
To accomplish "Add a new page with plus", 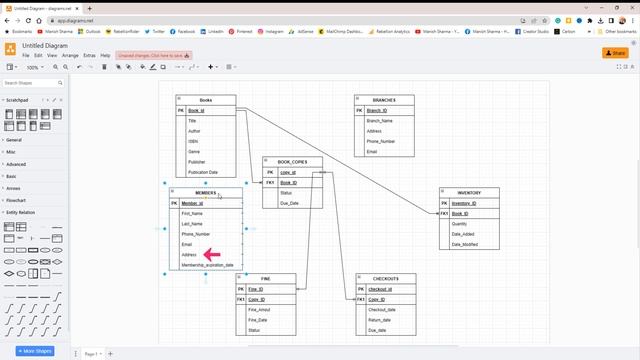I will (110, 354).
